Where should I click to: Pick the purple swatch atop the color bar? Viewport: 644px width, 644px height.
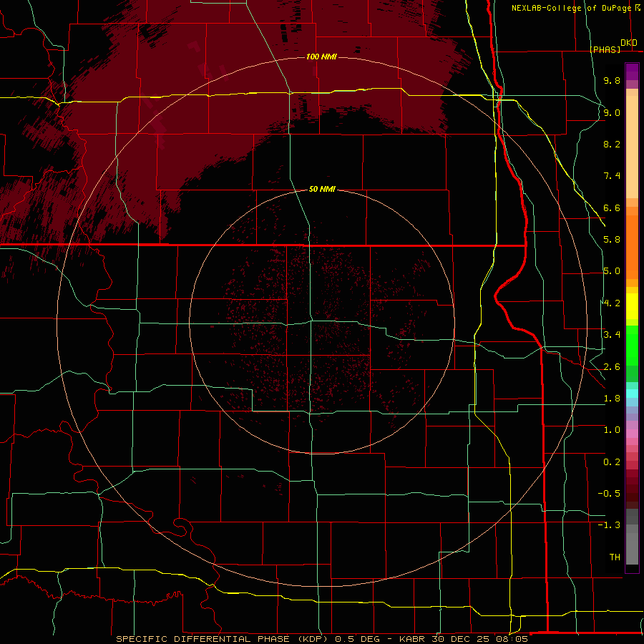632,72
